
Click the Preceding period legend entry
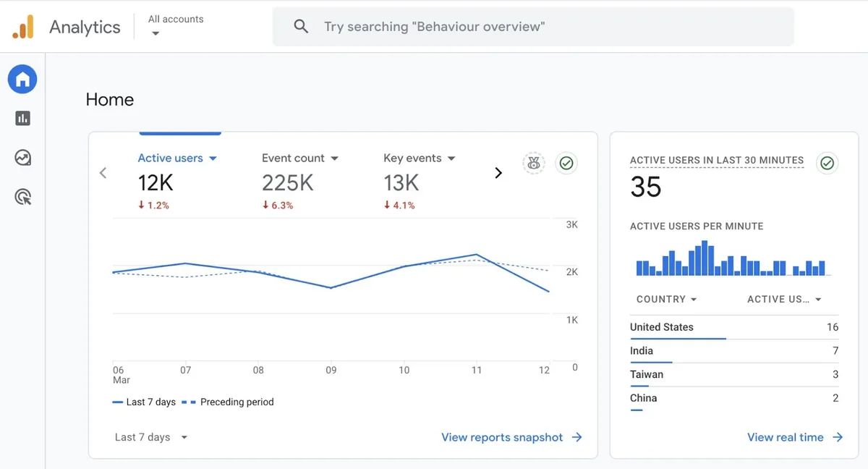pyautogui.click(x=228, y=402)
